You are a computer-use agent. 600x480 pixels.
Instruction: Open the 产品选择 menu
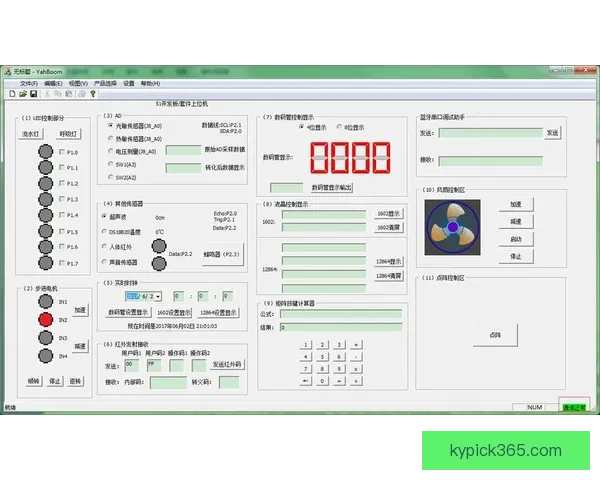[x=105, y=83]
